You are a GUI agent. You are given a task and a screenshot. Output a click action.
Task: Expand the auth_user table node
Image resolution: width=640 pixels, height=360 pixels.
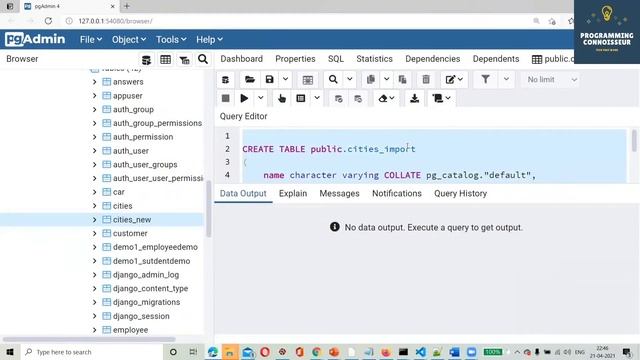(94, 151)
